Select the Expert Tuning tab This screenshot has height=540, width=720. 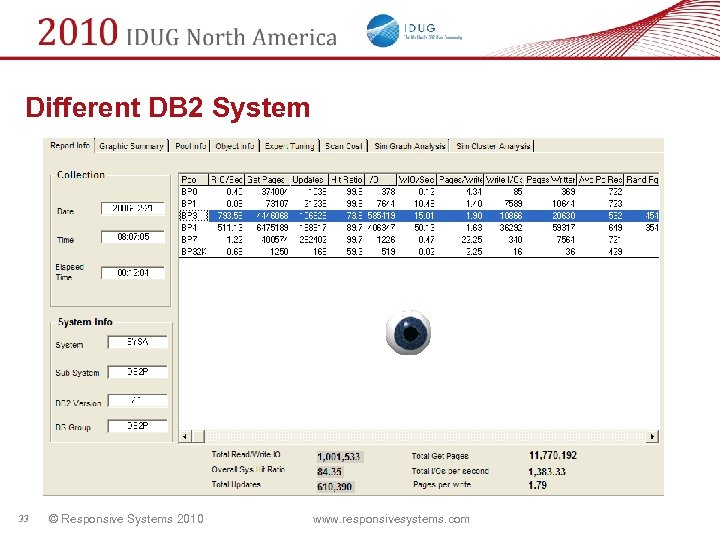(x=289, y=146)
